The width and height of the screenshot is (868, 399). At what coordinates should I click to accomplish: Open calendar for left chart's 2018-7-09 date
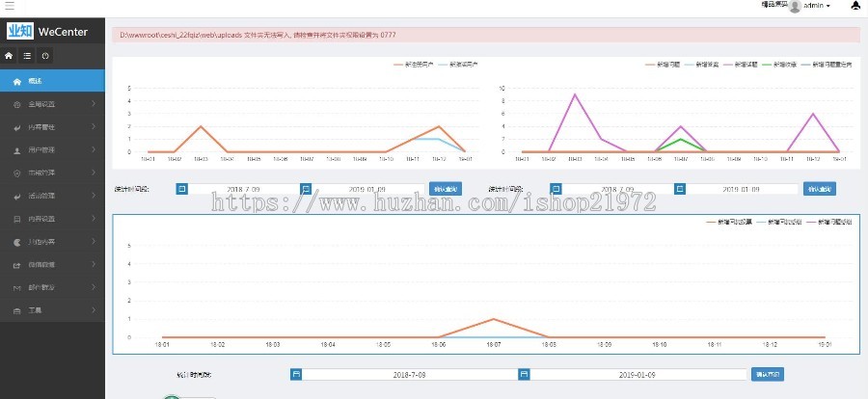point(181,189)
